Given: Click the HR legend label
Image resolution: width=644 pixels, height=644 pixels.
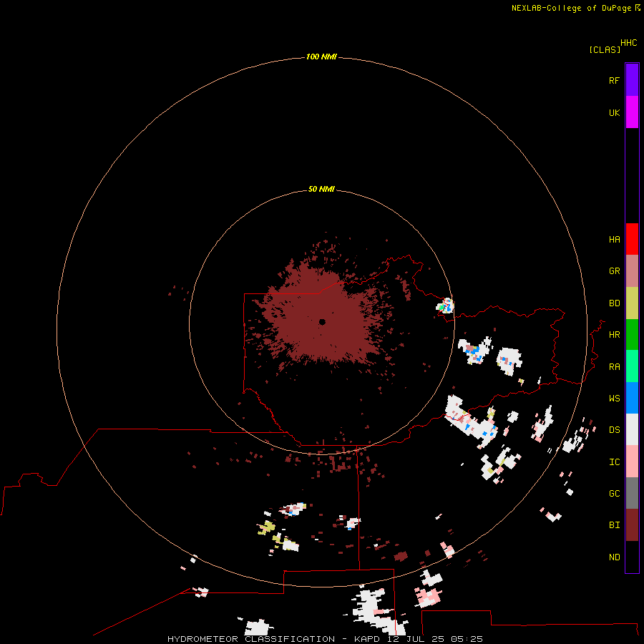Looking at the screenshot, I should [x=614, y=335].
